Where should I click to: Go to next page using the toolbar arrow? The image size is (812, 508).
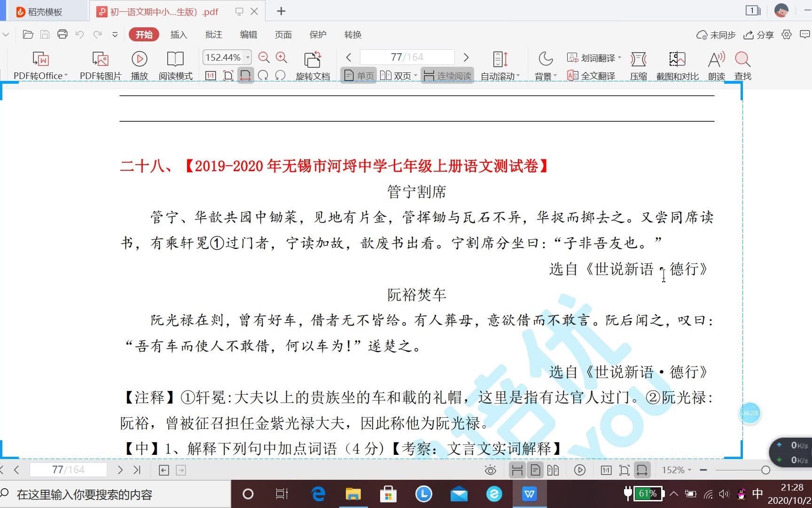pyautogui.click(x=466, y=57)
